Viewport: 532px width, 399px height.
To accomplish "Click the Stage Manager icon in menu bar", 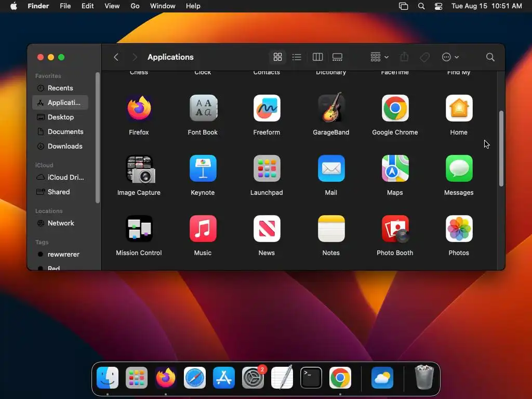I will [x=403, y=6].
